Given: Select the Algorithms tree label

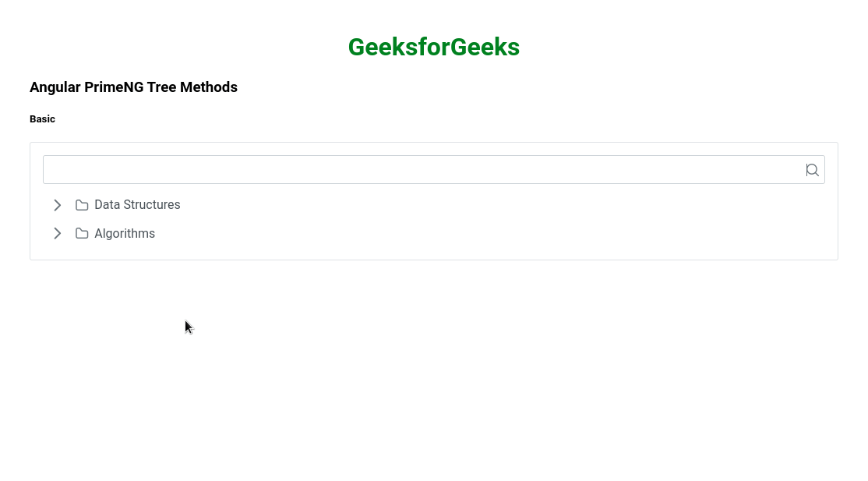Looking at the screenshot, I should click(125, 233).
